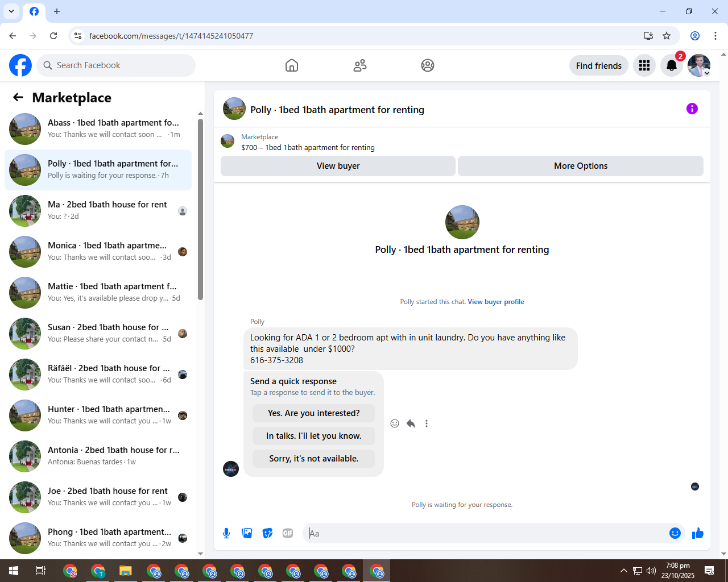Open the Abass conversation
The image size is (728, 582).
pos(98,129)
